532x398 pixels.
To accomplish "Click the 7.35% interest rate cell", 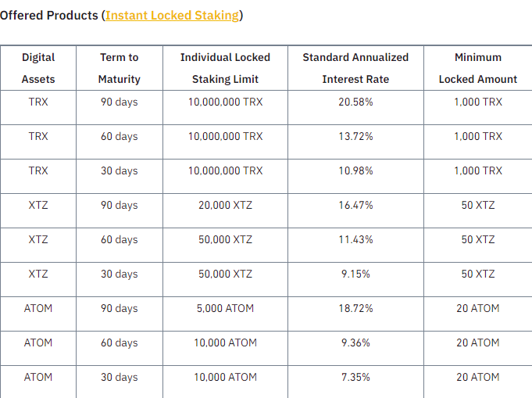I will point(355,377).
